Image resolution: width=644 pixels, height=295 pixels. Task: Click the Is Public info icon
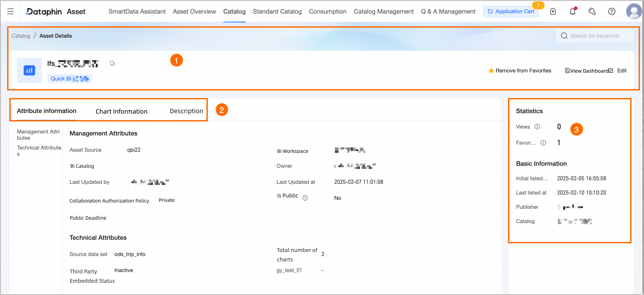click(x=305, y=198)
